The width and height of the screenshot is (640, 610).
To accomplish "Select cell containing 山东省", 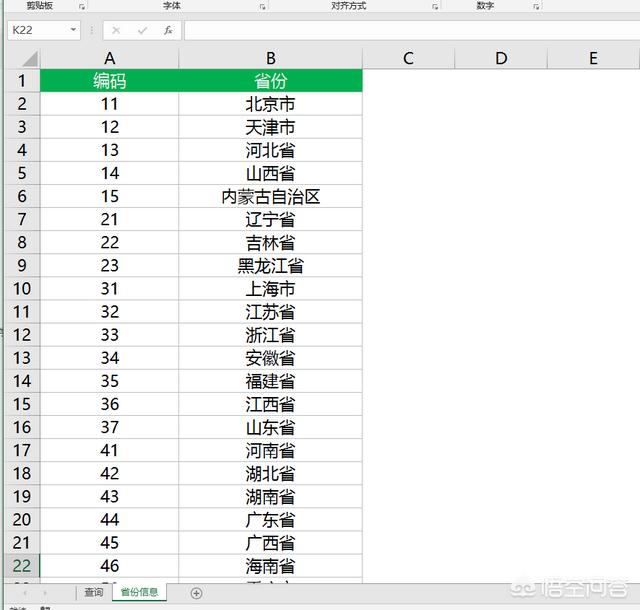I will point(271,427).
